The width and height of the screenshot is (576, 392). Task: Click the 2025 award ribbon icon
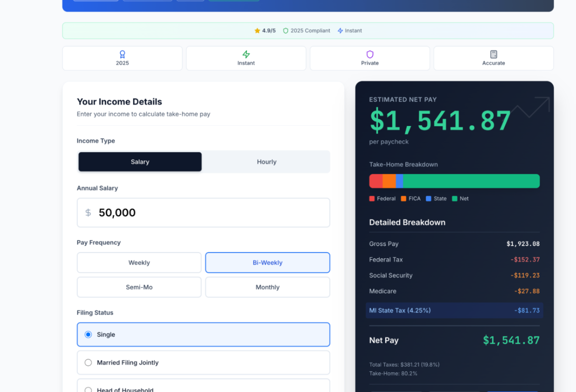[122, 54]
